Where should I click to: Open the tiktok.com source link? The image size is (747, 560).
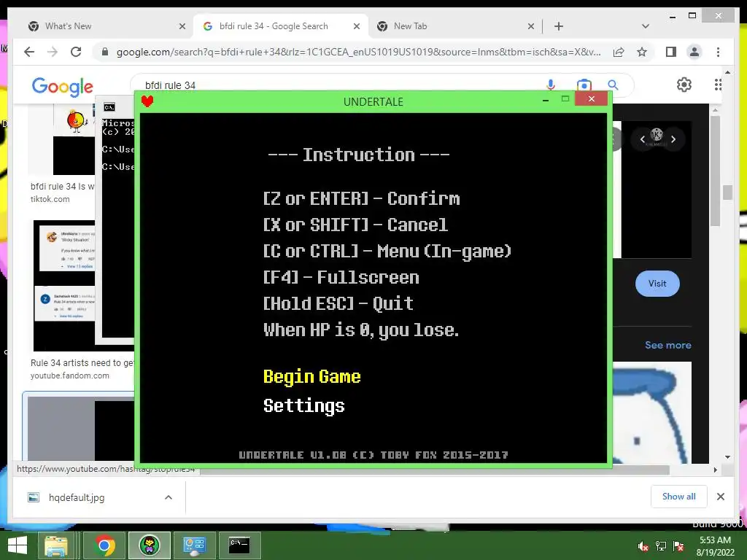tap(50, 199)
